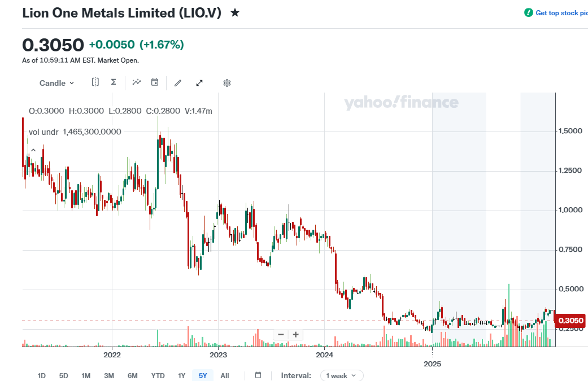Image resolution: width=588 pixels, height=381 pixels.
Task: Open the comparison tool icon
Action: pos(95,82)
